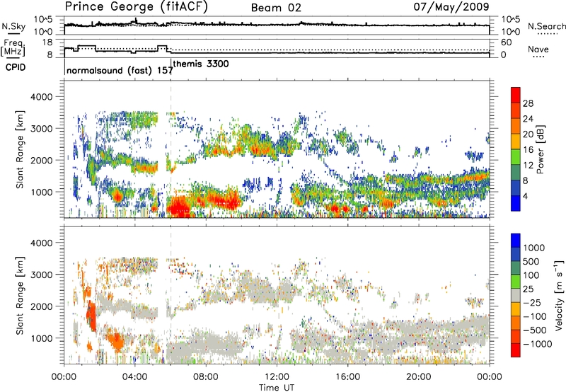Click the "500" label on the velocity colorbar
This screenshot has height=392, width=566.
[x=531, y=262]
